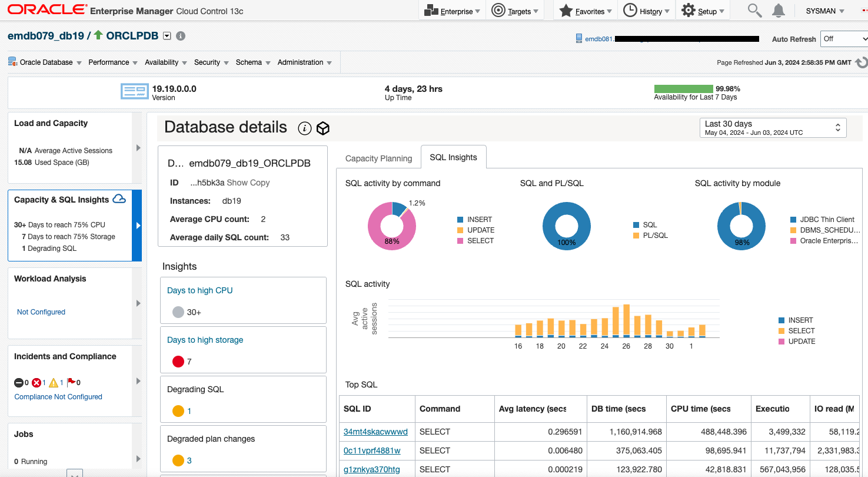Open SQL ID 0c11vprf4881w
Image resolution: width=868 pixels, height=477 pixels.
click(372, 450)
